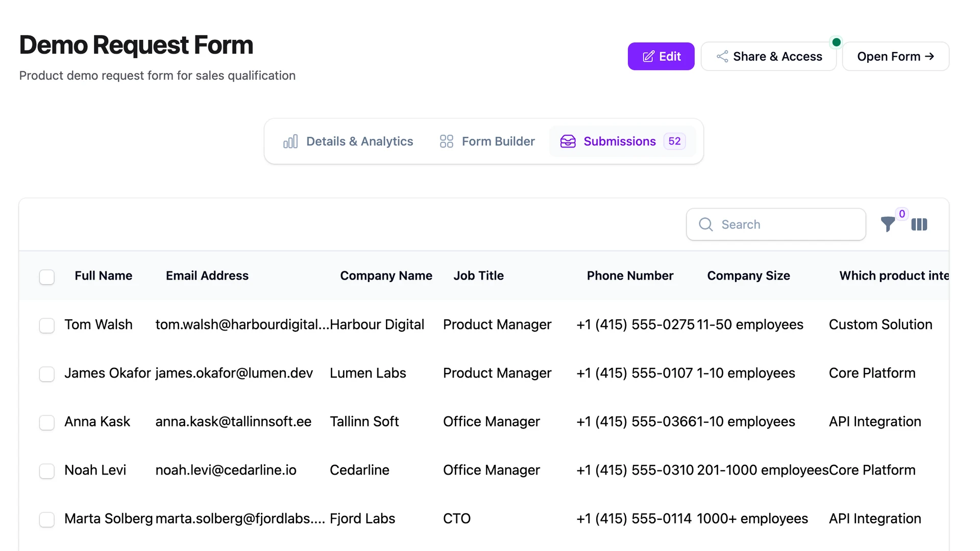
Task: Click the Harbour Digital company cell
Action: 377,324
